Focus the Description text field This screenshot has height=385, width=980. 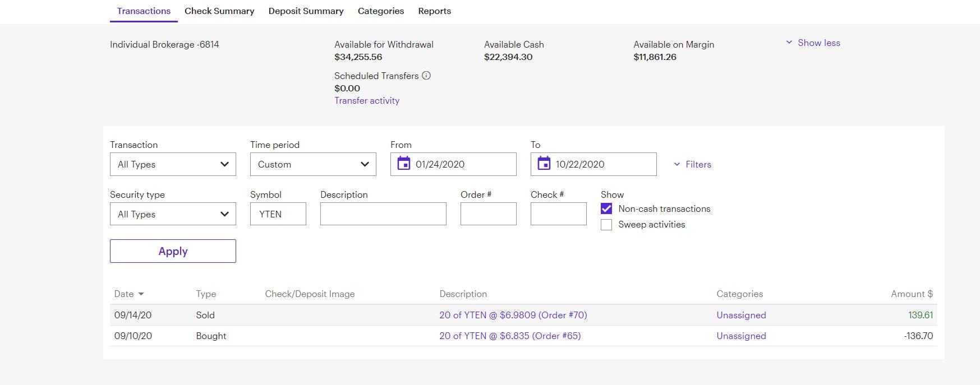(383, 214)
